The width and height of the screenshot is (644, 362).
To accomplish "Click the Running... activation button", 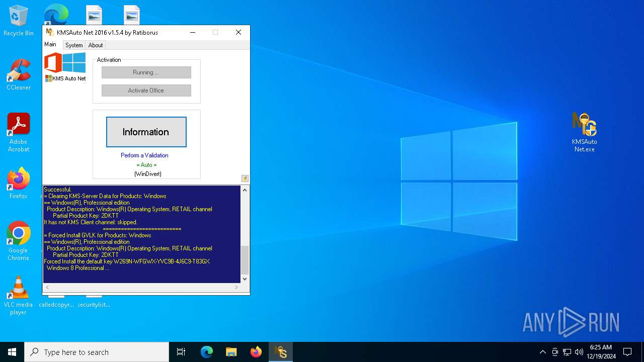I will [x=146, y=72].
